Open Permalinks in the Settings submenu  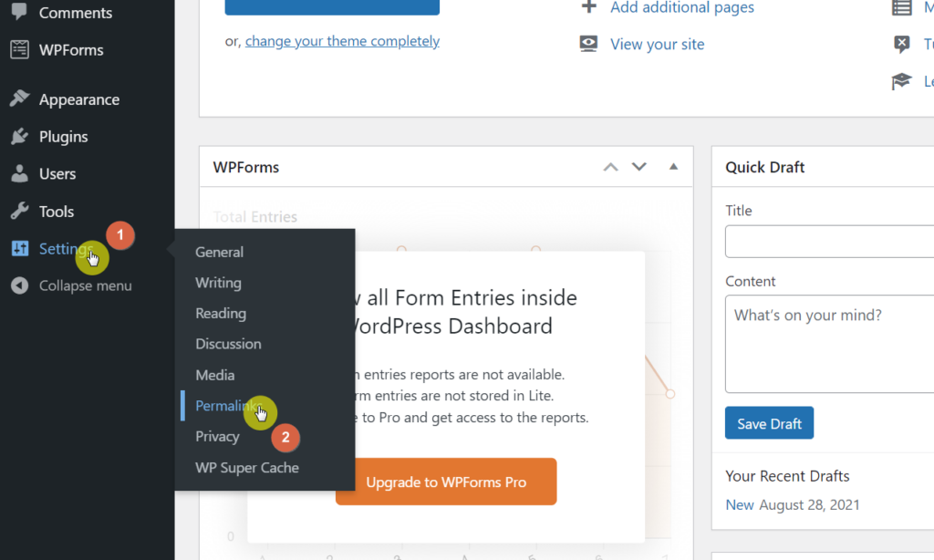click(x=229, y=406)
